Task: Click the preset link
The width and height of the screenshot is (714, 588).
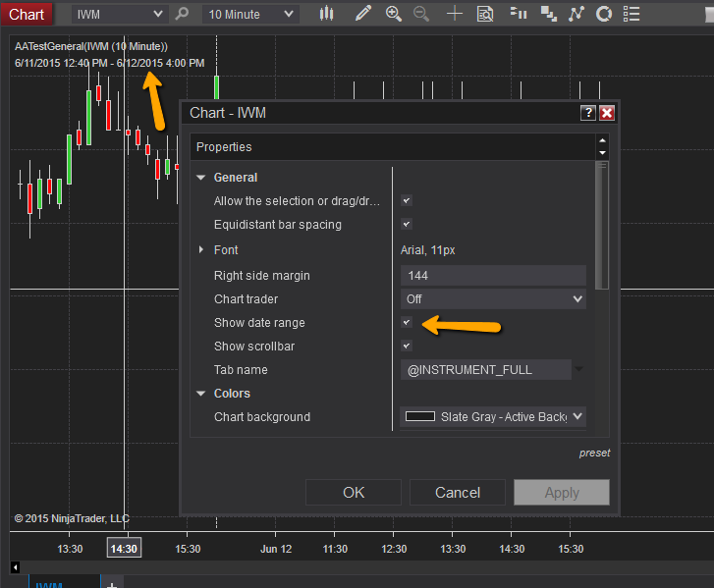Action: [594, 453]
